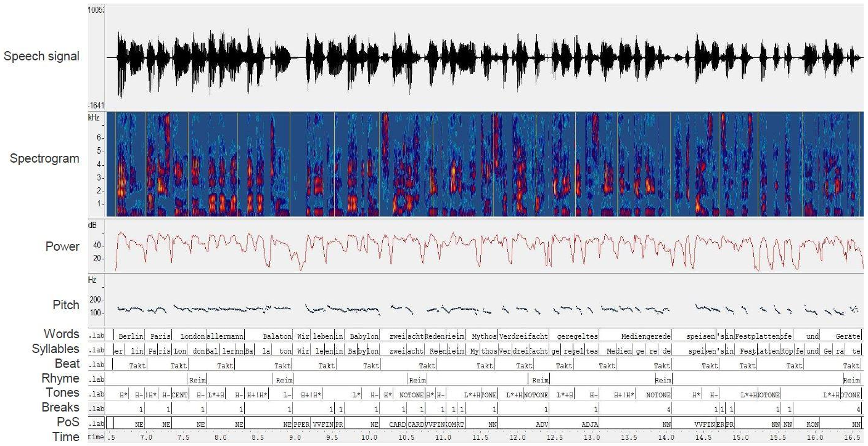868x446 pixels.
Task: Select the 'Berlin' segment in Words tier
Action: click(x=131, y=337)
